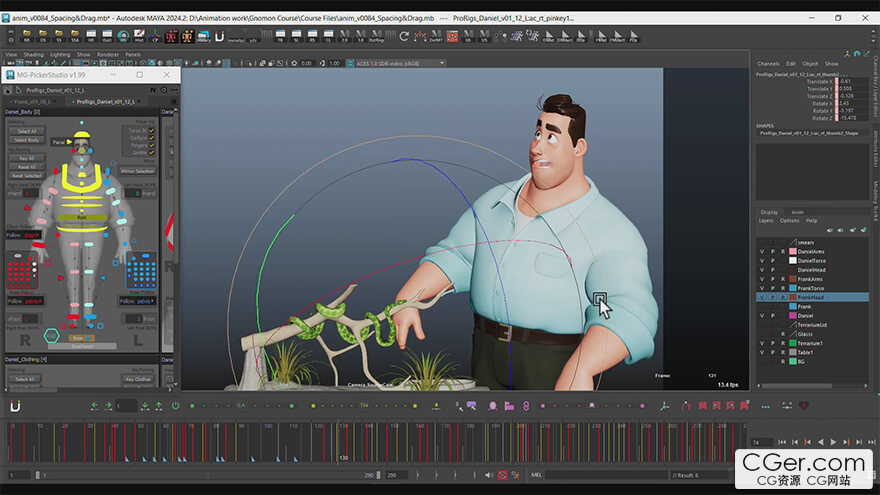Click the magnet-shaped U shelf icon
The image size is (880, 495).
219,37
